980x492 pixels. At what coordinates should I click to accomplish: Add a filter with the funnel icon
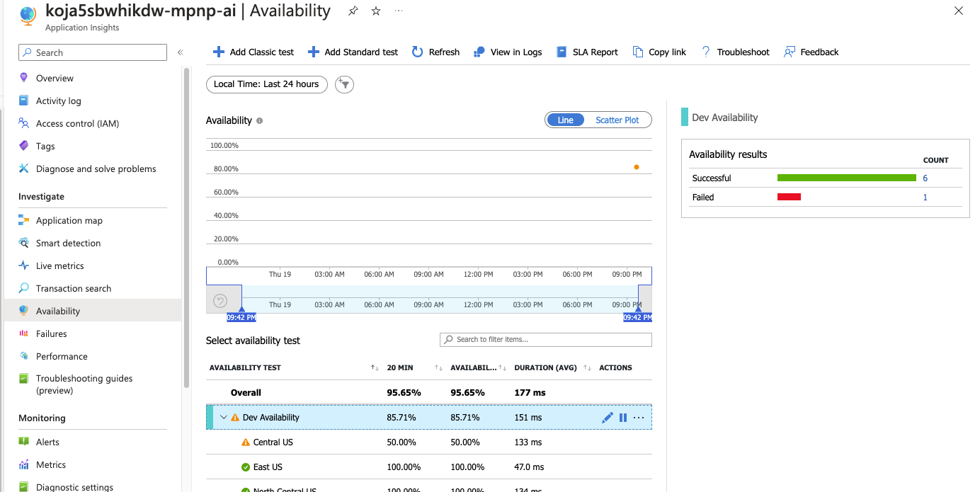click(344, 84)
